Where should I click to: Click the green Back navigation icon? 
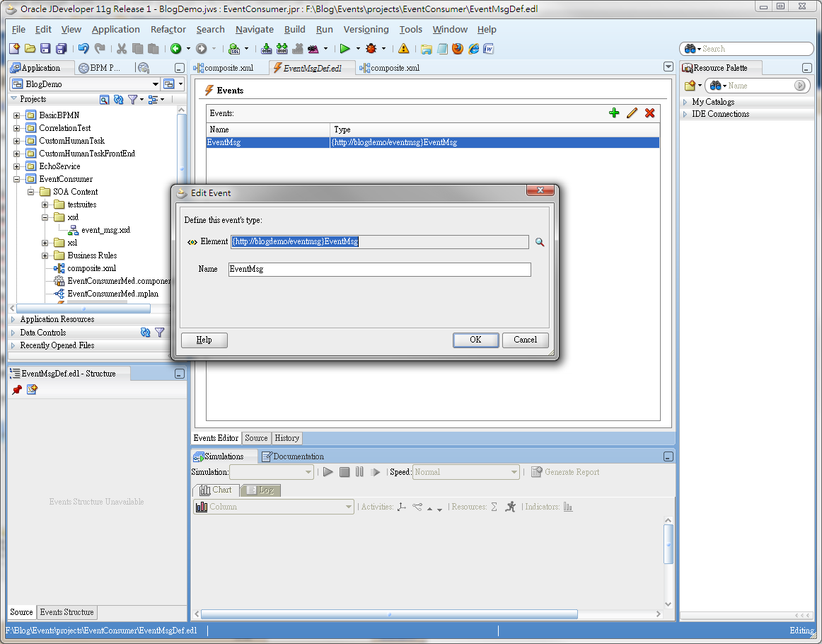[176, 49]
